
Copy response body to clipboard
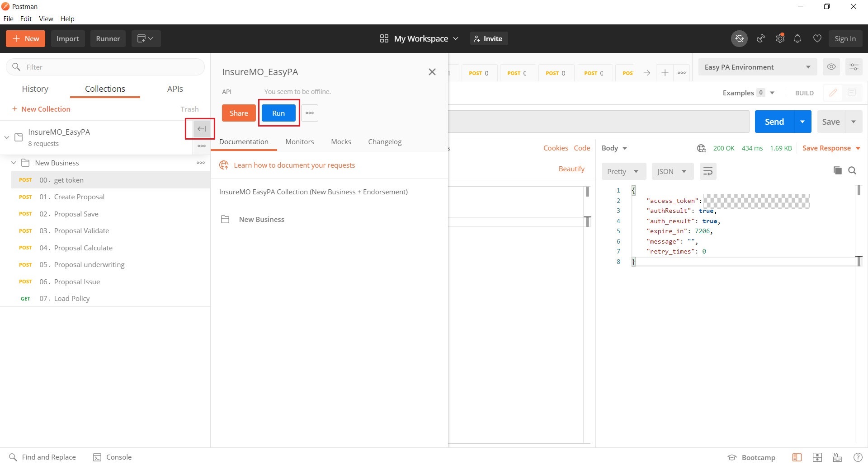point(837,170)
